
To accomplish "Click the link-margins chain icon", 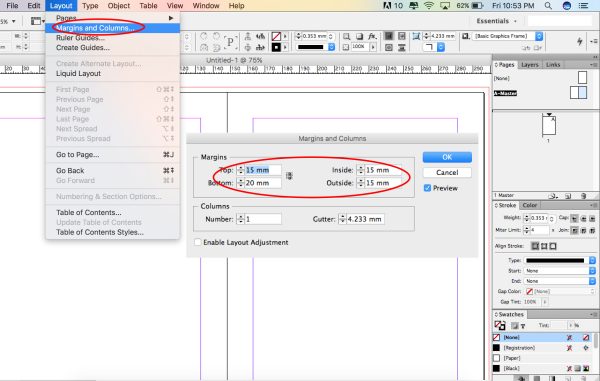I will [x=289, y=176].
